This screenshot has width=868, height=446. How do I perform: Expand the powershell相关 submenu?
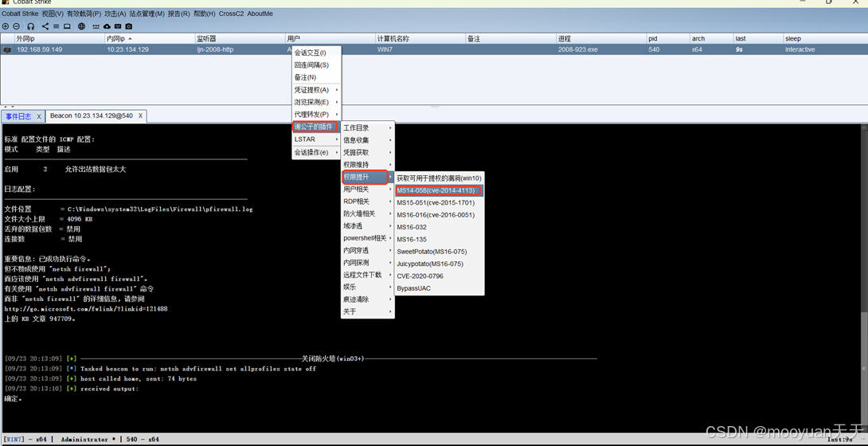pos(368,238)
